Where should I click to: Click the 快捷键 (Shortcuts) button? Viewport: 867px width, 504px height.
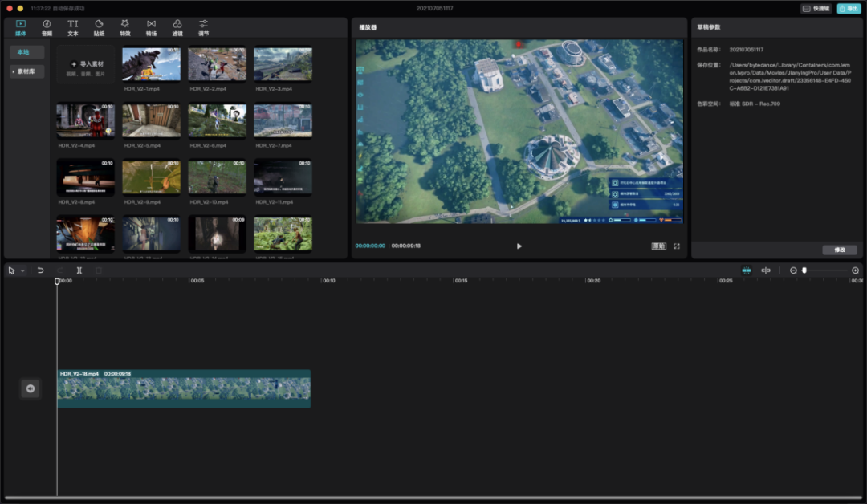click(x=816, y=8)
